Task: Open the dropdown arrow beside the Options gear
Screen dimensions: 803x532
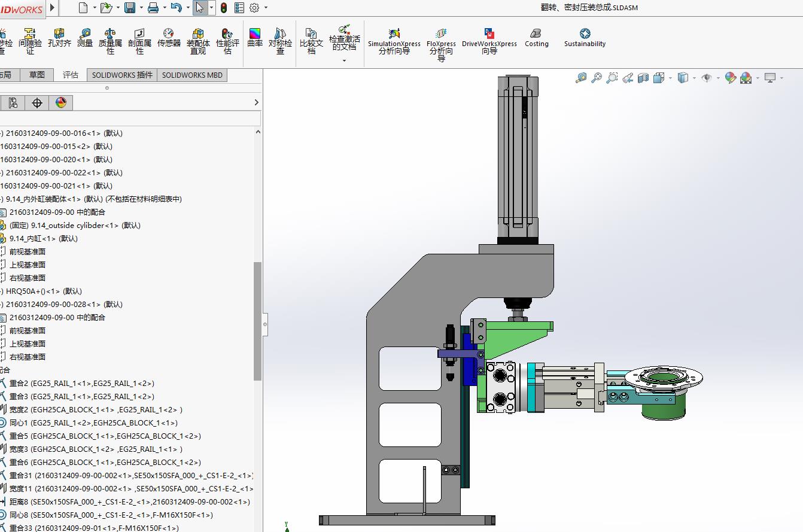Action: 266,8
